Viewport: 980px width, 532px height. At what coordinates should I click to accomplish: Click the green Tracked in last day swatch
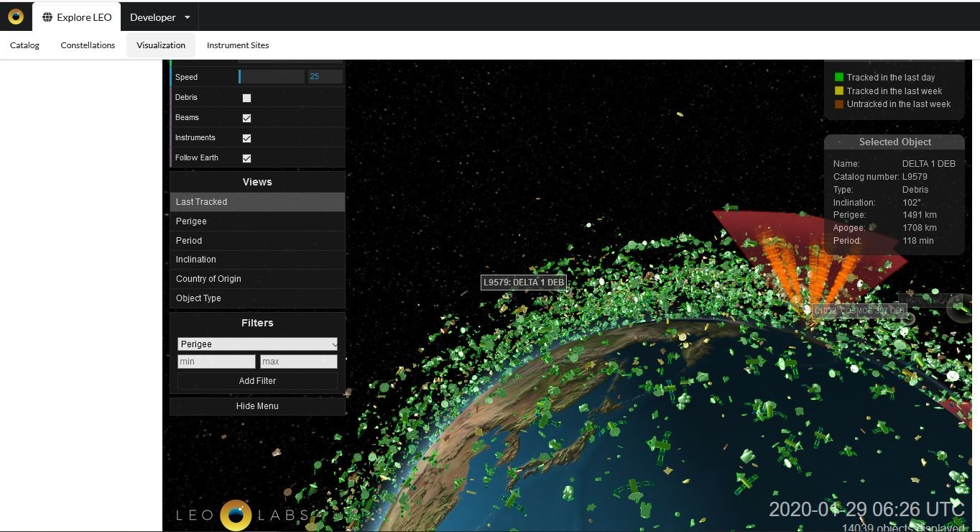[838, 78]
